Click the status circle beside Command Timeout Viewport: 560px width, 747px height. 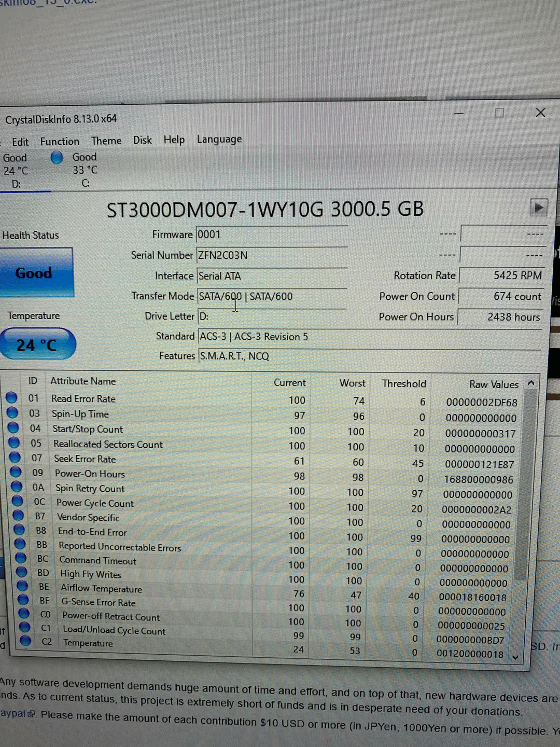coord(21,558)
